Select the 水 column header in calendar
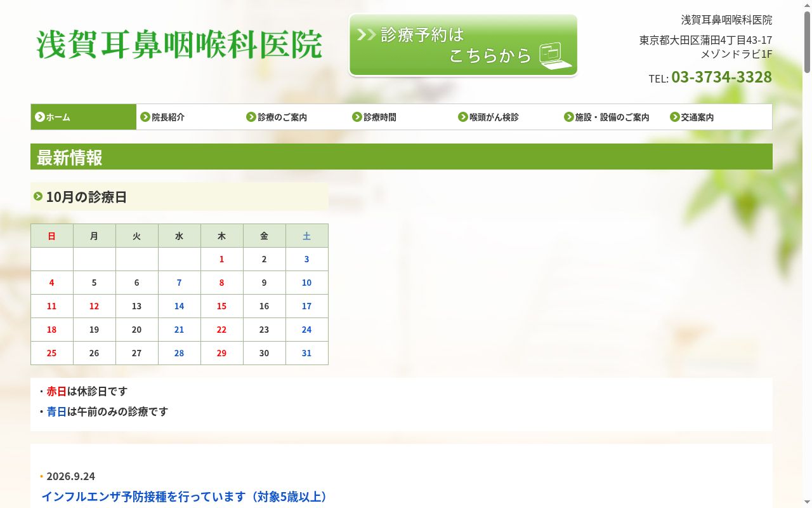 click(x=180, y=236)
